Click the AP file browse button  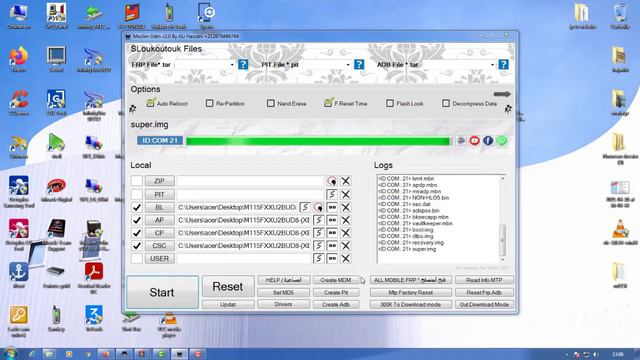coord(159,220)
